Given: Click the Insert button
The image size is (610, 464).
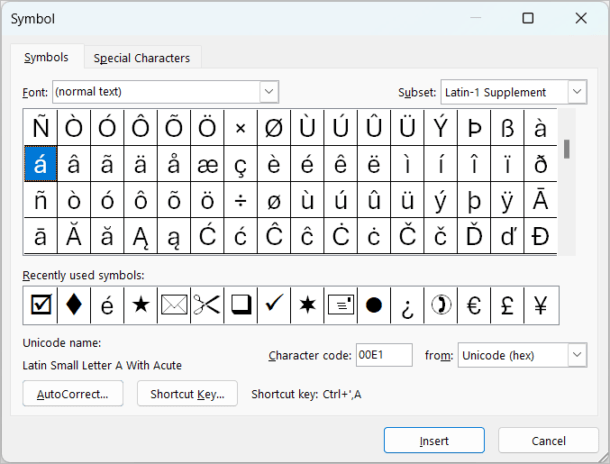Looking at the screenshot, I should pyautogui.click(x=434, y=440).
